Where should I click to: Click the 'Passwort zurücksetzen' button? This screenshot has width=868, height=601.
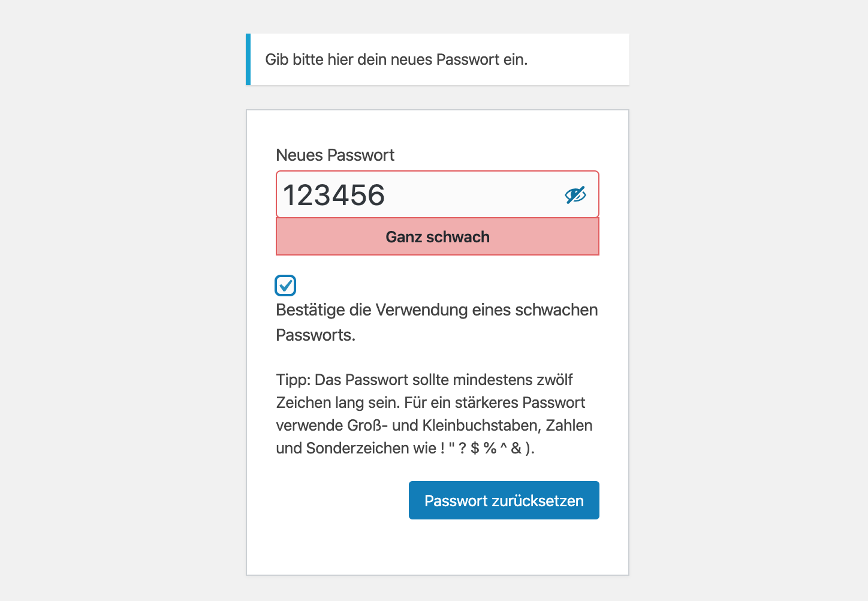click(504, 500)
